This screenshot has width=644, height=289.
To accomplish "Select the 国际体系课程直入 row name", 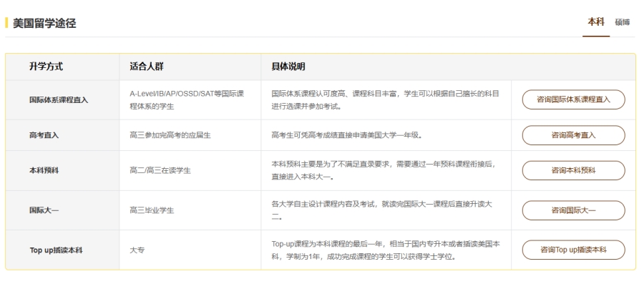I will click(59, 100).
